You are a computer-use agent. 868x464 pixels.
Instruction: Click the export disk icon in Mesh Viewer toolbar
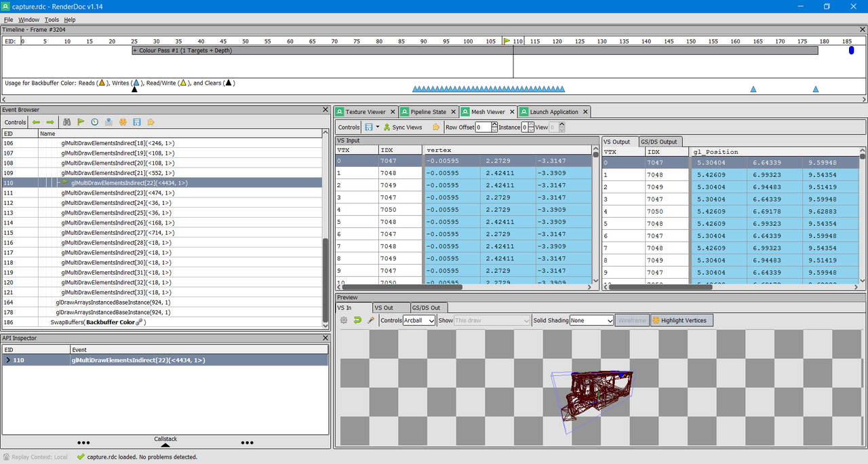(369, 127)
